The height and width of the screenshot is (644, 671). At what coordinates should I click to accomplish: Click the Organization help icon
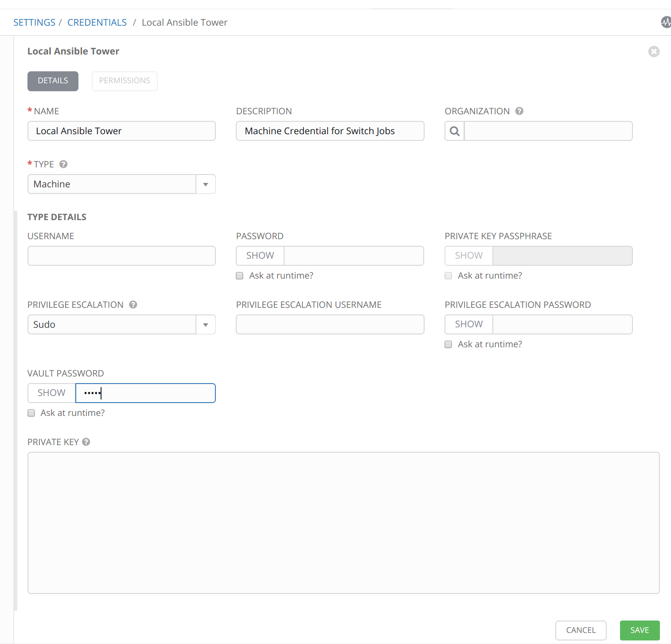coord(519,111)
